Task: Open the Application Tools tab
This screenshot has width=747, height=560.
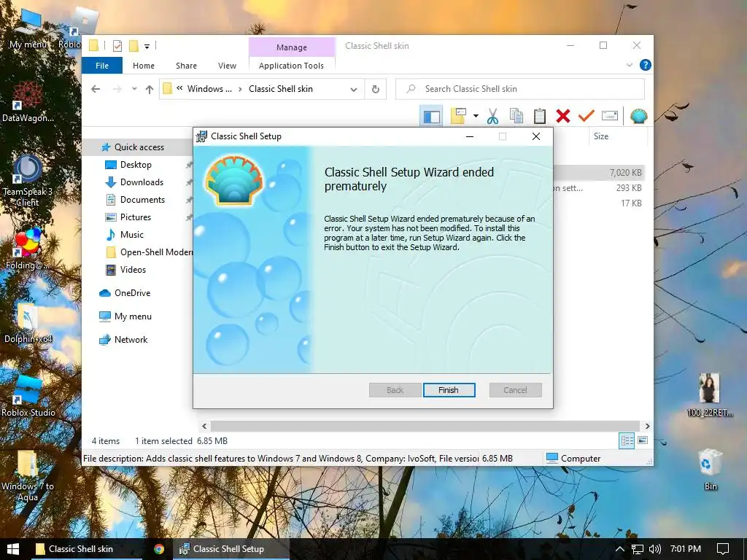Action: pos(292,66)
